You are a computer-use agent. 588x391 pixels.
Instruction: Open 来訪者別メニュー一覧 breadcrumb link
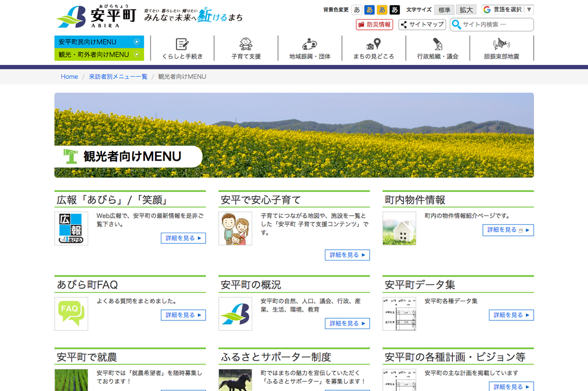click(x=118, y=76)
